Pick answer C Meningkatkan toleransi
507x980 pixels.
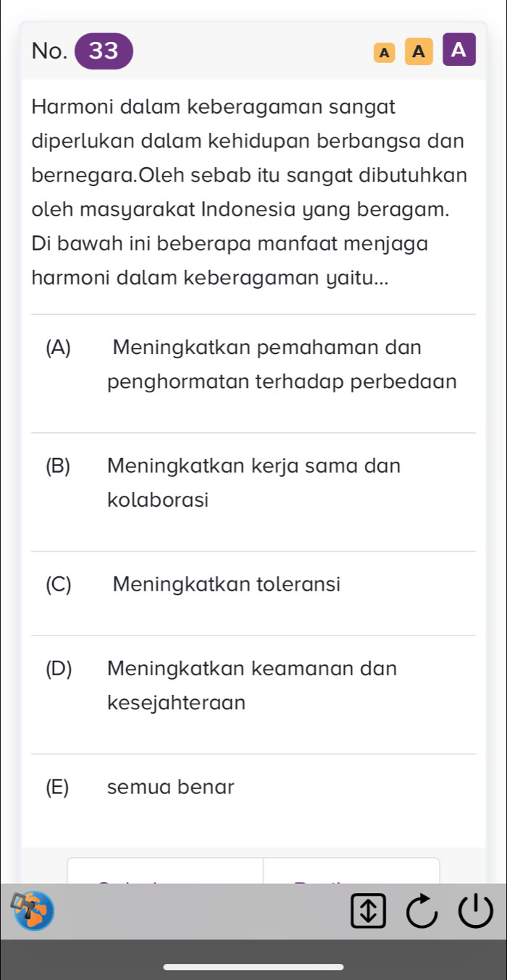253,583
